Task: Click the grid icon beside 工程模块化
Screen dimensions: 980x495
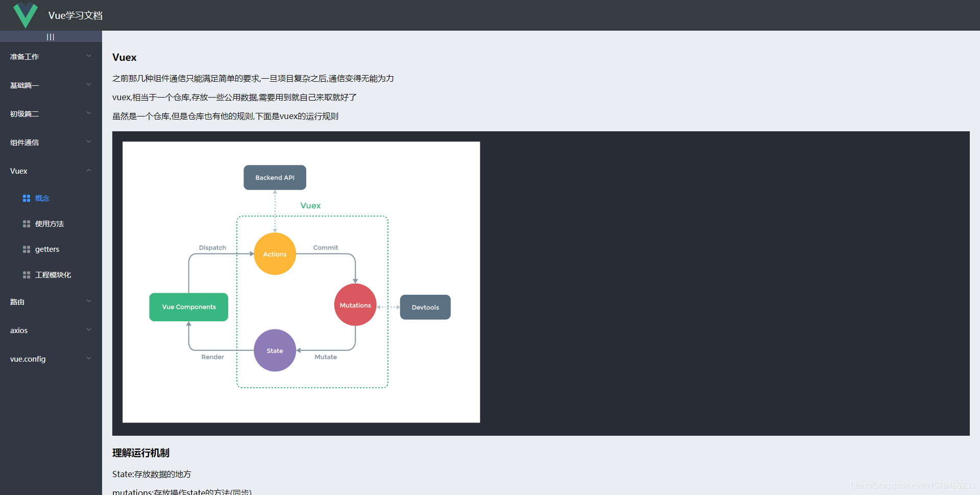Action: (27, 275)
